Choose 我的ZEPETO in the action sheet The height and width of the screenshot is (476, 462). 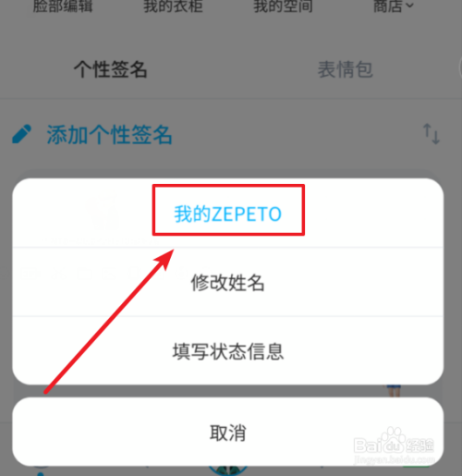pos(228,214)
